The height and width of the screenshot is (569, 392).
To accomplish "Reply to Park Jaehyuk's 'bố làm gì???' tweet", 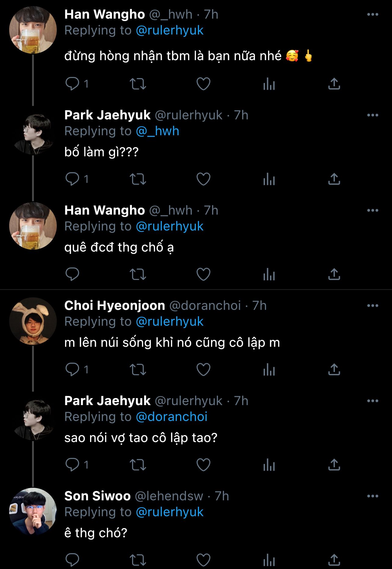I will (x=73, y=179).
